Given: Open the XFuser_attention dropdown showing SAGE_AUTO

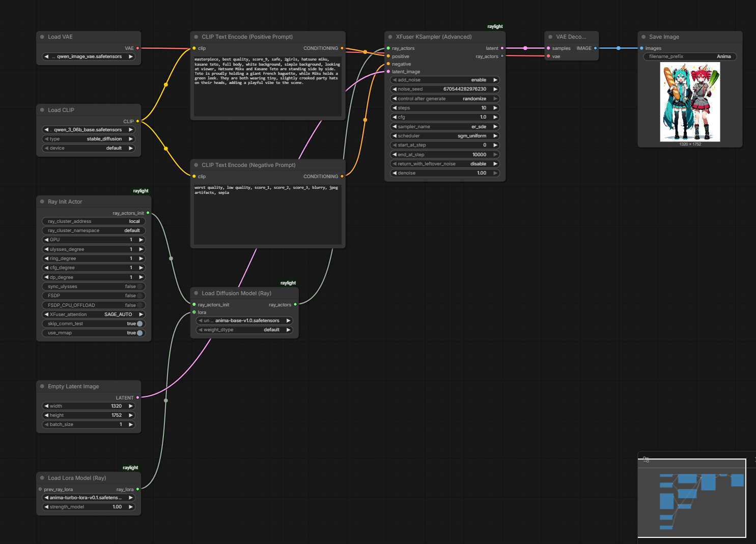Looking at the screenshot, I should (94, 314).
